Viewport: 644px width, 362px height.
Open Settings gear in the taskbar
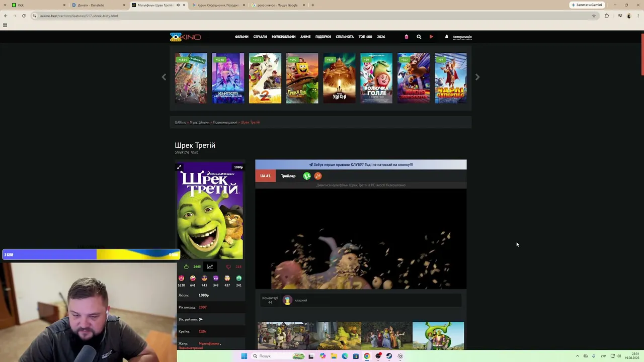point(400,356)
